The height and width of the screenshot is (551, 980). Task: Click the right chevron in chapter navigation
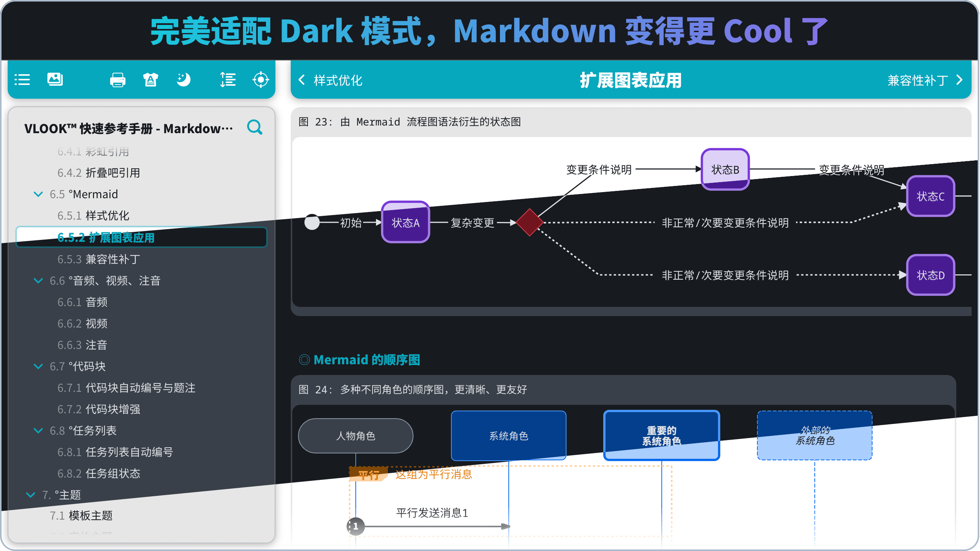(x=959, y=80)
